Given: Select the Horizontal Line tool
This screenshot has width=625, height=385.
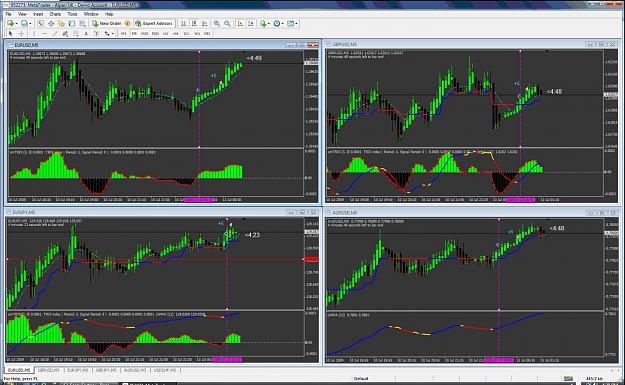Looking at the screenshot, I should click(x=45, y=33).
